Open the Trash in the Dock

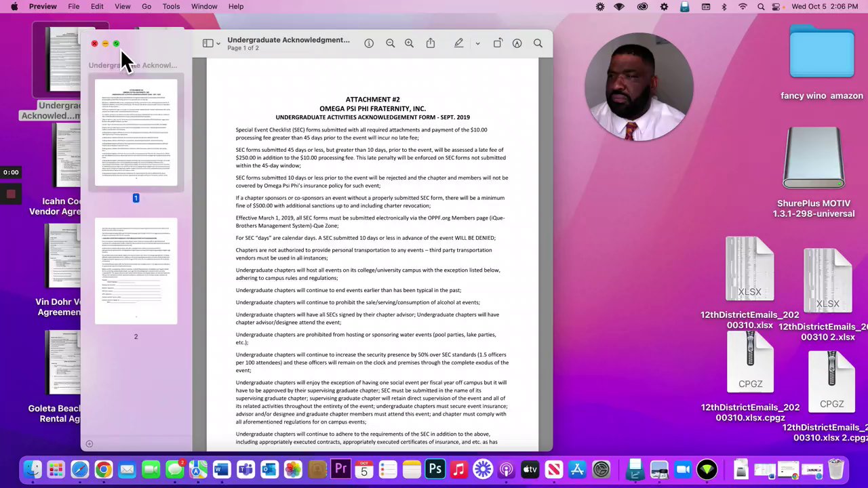pyautogui.click(x=836, y=469)
